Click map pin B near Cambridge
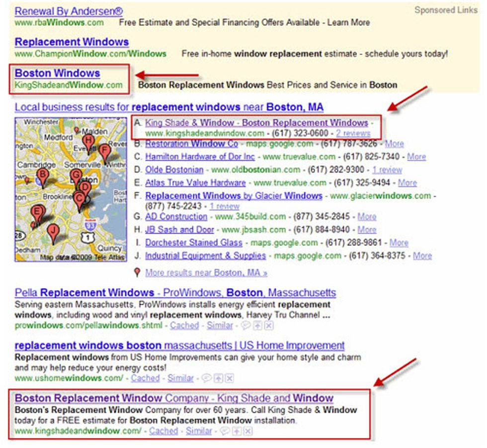This screenshot has width=487, height=448. [x=43, y=175]
